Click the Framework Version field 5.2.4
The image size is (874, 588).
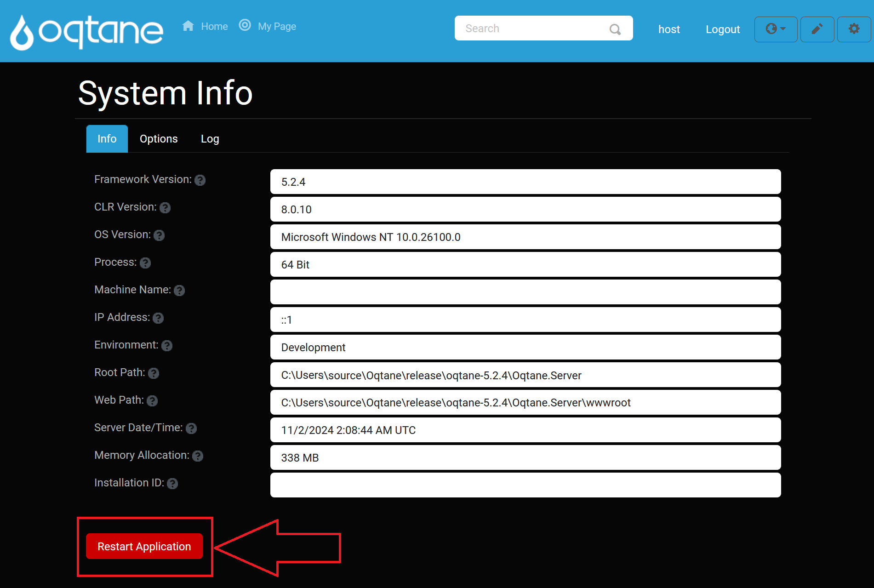(x=526, y=182)
